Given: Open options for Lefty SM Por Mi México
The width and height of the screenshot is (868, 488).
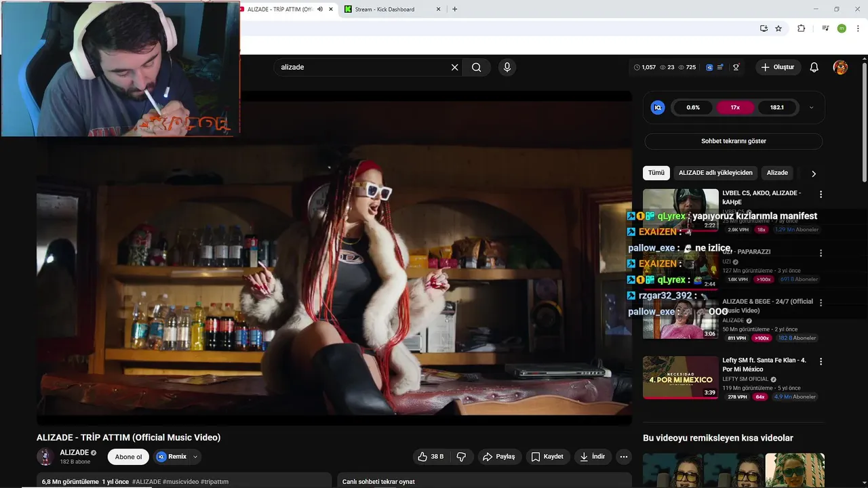Looking at the screenshot, I should click(x=821, y=362).
